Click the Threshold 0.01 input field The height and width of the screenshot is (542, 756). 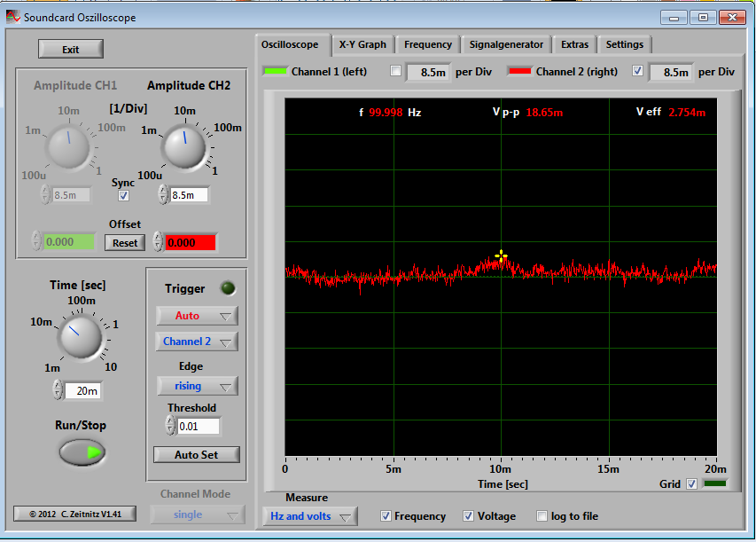pyautogui.click(x=199, y=426)
